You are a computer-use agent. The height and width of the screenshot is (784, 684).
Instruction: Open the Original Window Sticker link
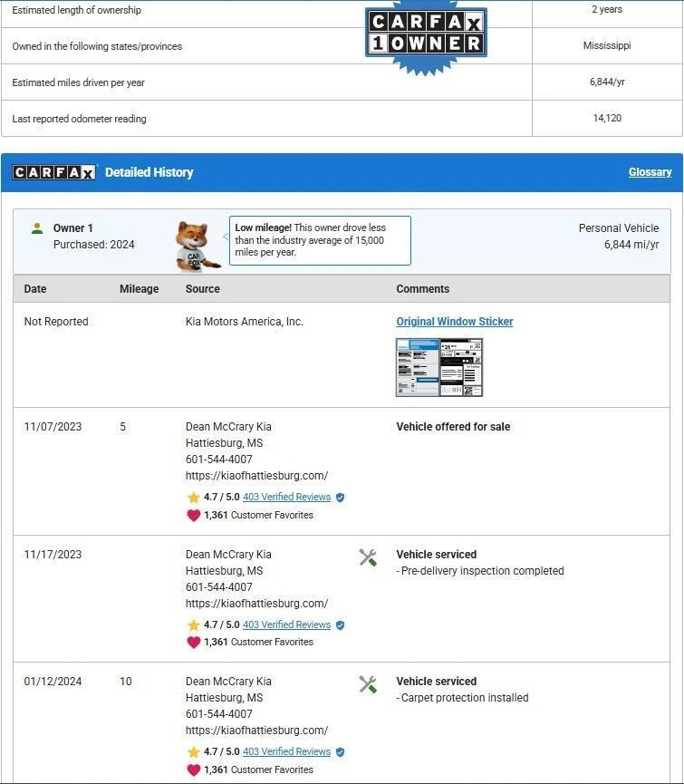tap(454, 322)
